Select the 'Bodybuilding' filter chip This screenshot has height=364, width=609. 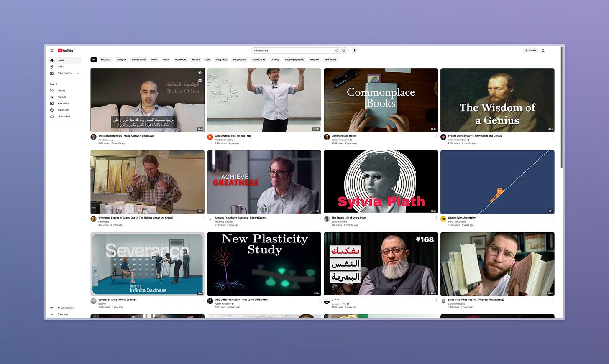tap(240, 59)
